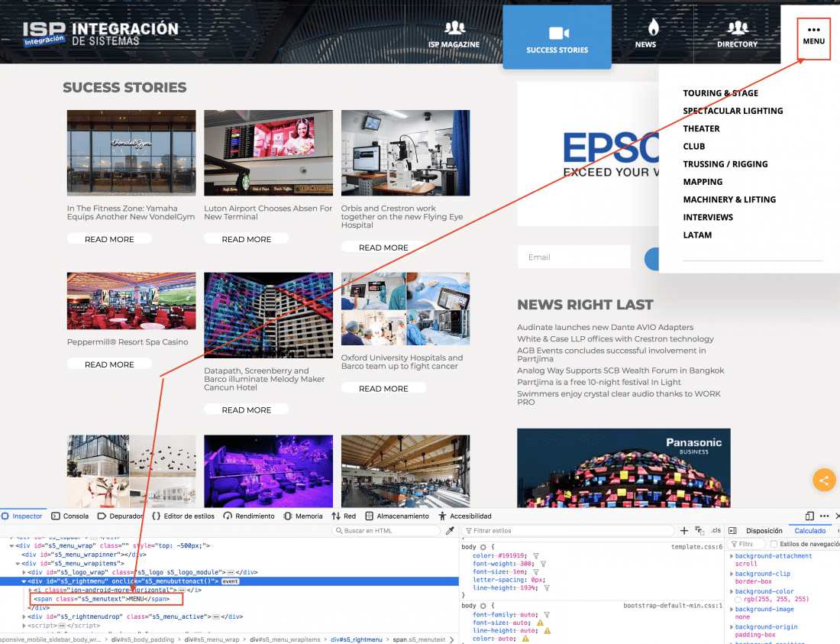
Task: Click the event badge on s5_rightmenu node
Action: tap(231, 581)
